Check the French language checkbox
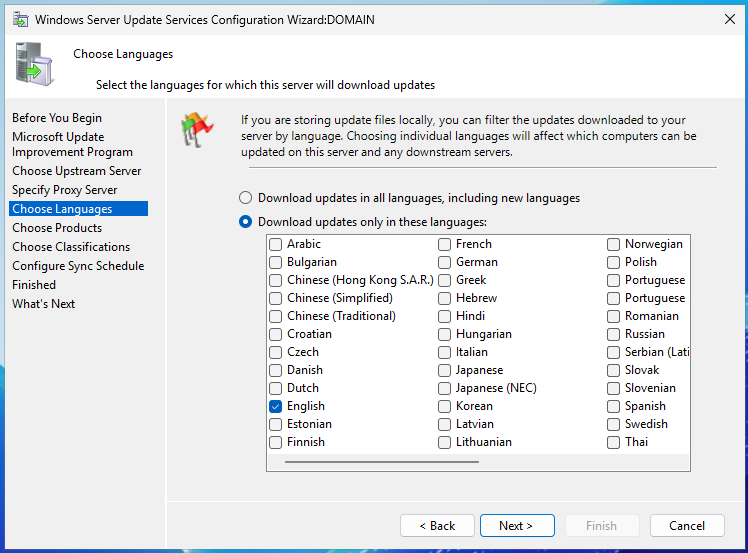The image size is (748, 553). click(x=444, y=244)
